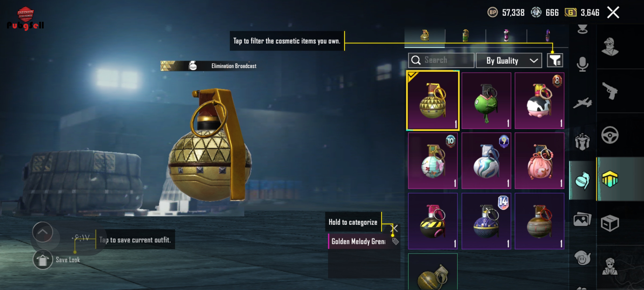Open the owned cosmetics filter icon

click(x=555, y=60)
